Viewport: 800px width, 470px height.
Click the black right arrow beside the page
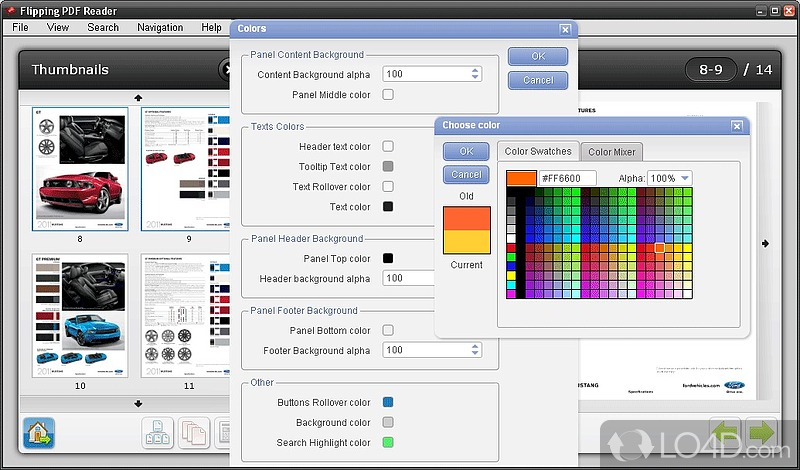coord(765,243)
